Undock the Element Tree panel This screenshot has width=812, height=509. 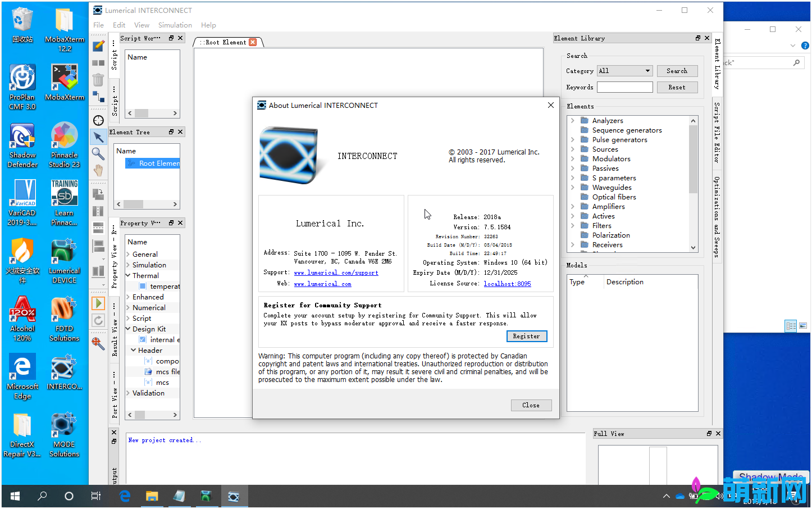(171, 132)
